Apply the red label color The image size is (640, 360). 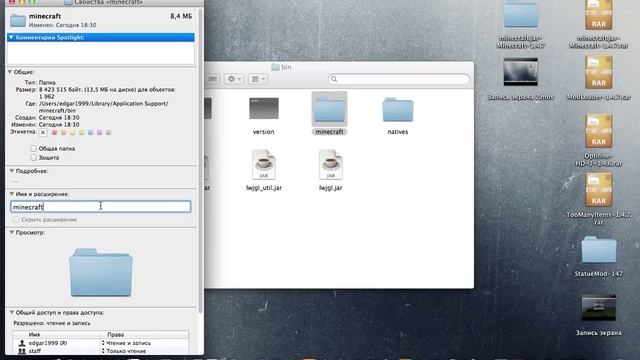[x=54, y=133]
